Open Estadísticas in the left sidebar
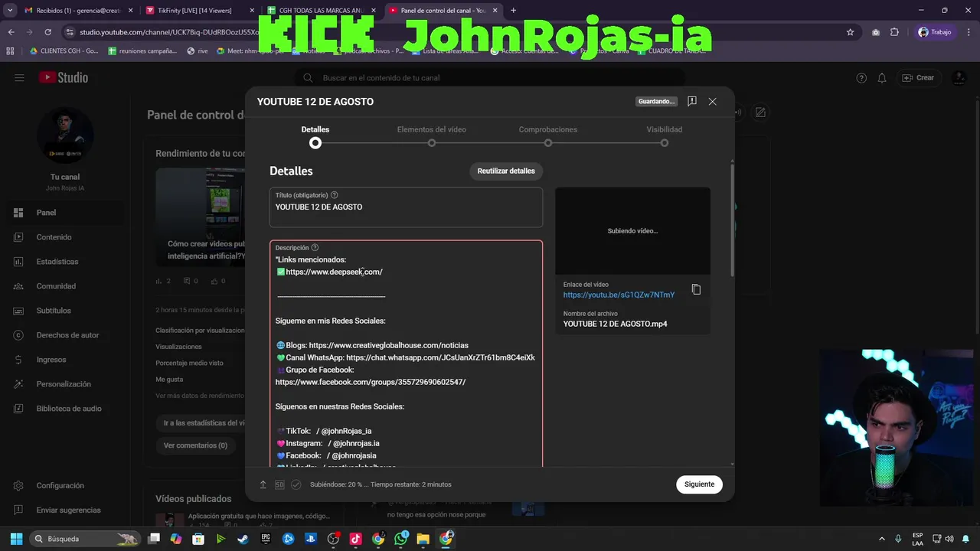980x551 pixels. click(65, 262)
